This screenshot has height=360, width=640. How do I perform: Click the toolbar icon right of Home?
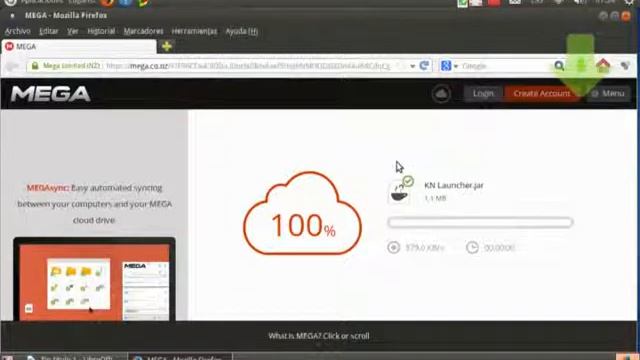coord(625,66)
